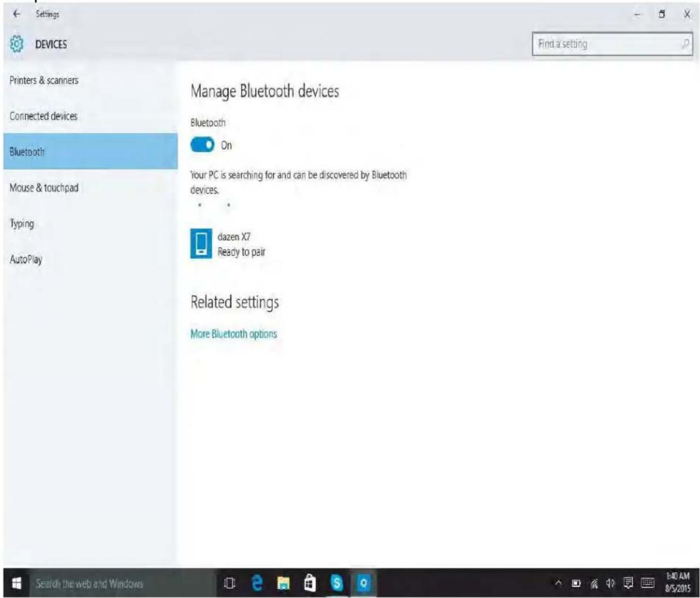Select the Bluetooth sidebar item

[90, 152]
